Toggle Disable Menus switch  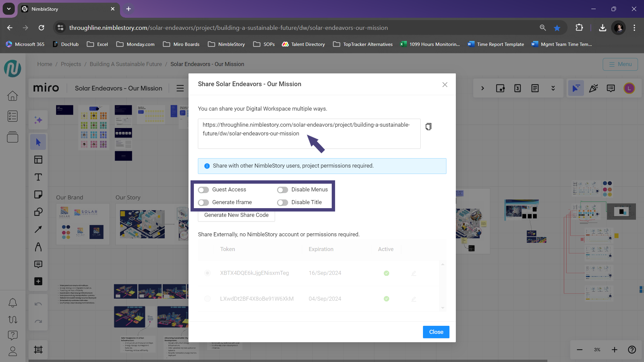(x=282, y=190)
